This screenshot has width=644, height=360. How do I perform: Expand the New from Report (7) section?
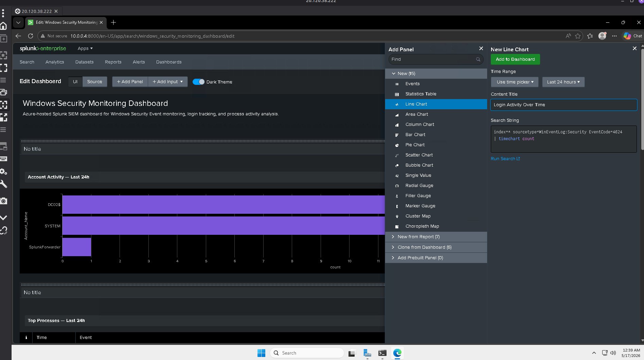click(x=436, y=237)
